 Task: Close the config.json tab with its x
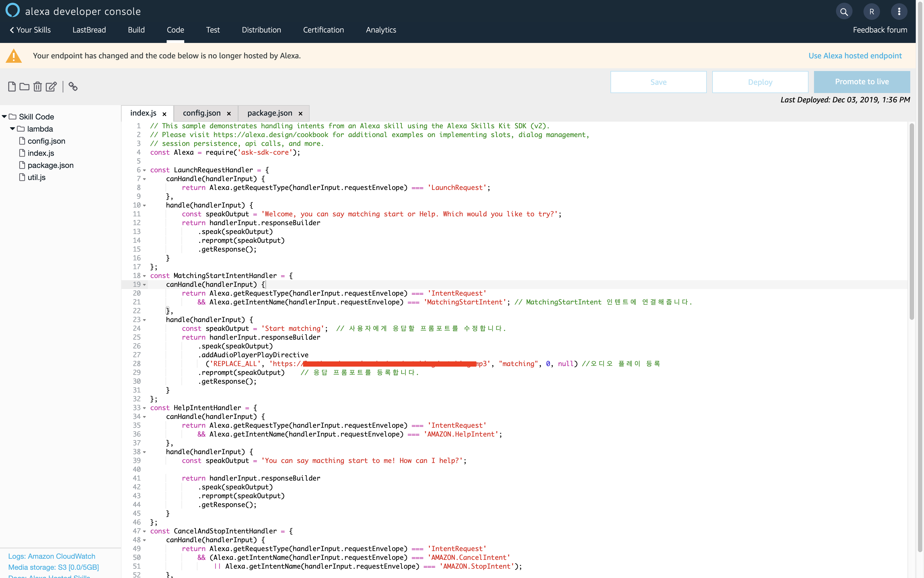tap(229, 114)
